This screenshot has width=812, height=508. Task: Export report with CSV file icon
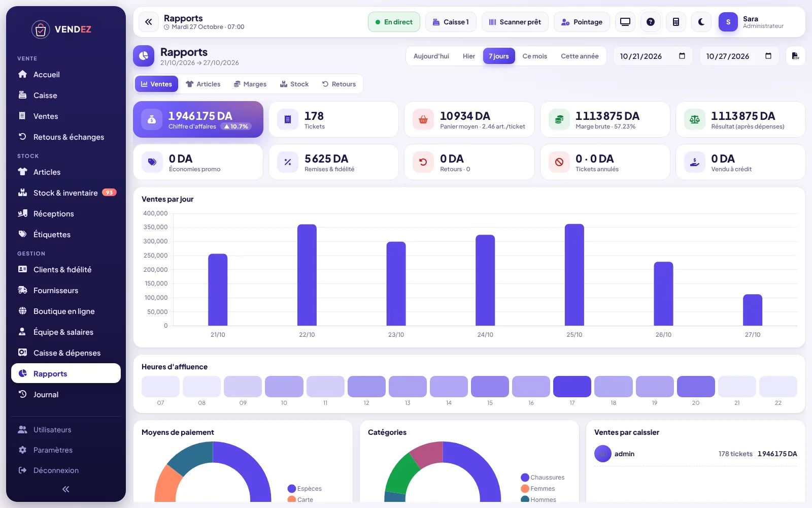[795, 56]
